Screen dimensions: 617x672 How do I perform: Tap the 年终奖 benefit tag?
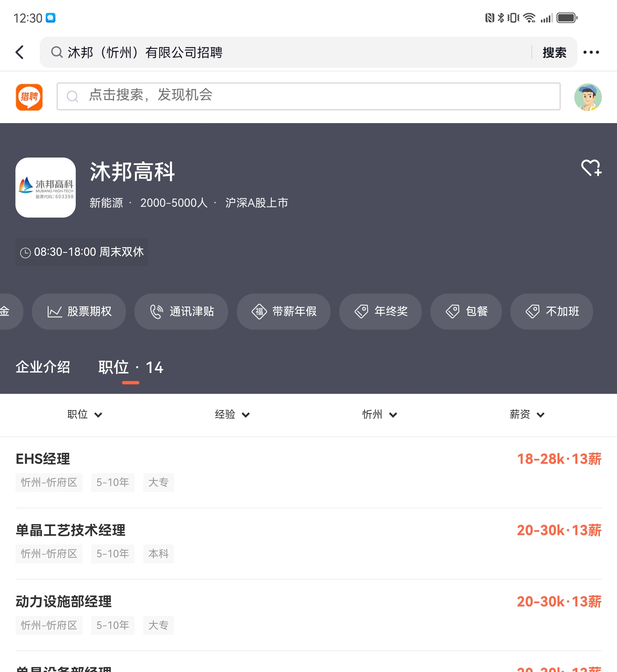(x=381, y=311)
